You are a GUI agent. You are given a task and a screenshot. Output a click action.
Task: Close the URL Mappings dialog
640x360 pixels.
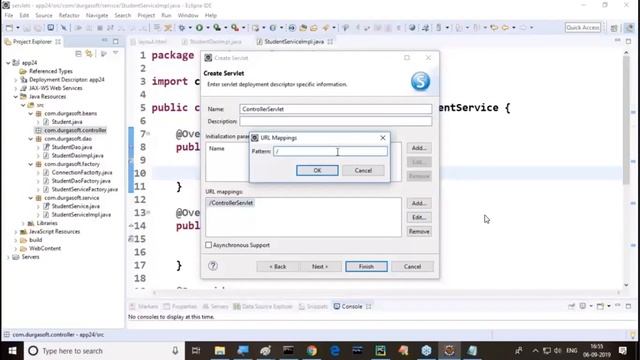tap(383, 138)
